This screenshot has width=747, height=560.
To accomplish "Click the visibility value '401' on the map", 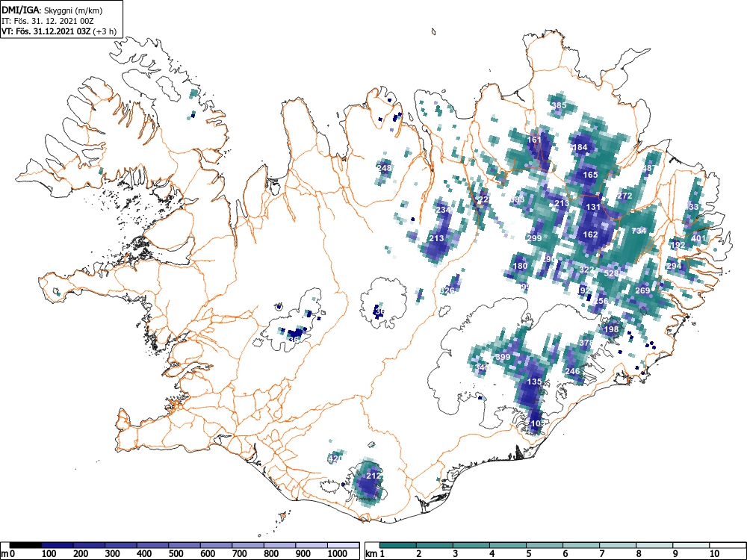I will pos(698,238).
